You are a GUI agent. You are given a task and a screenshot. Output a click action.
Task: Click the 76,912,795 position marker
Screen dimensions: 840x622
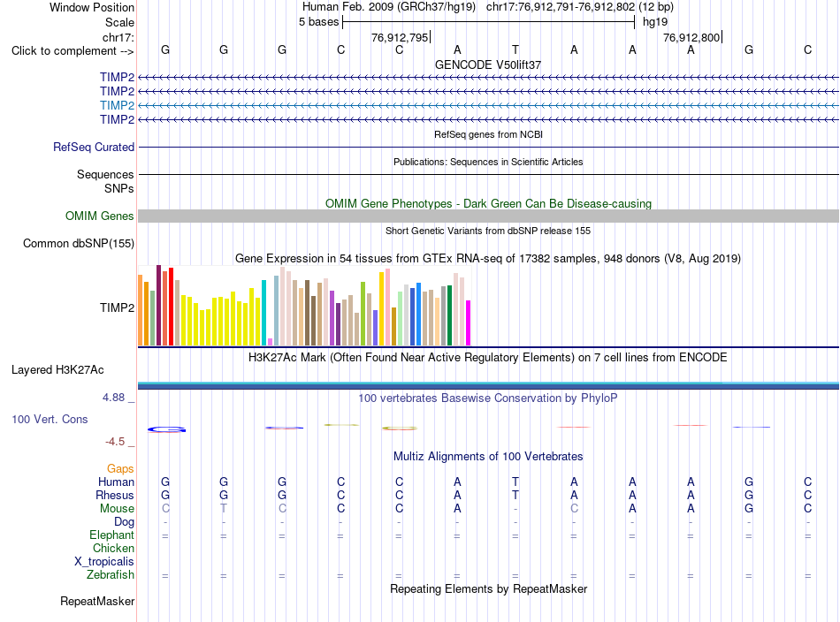400,37
